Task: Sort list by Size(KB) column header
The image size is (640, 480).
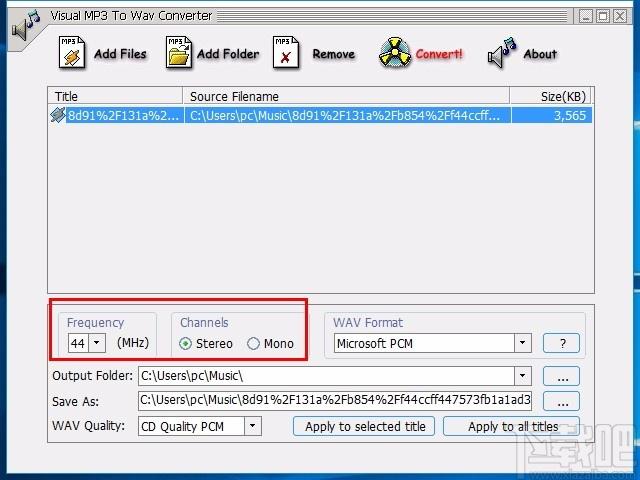Action: [x=551, y=96]
